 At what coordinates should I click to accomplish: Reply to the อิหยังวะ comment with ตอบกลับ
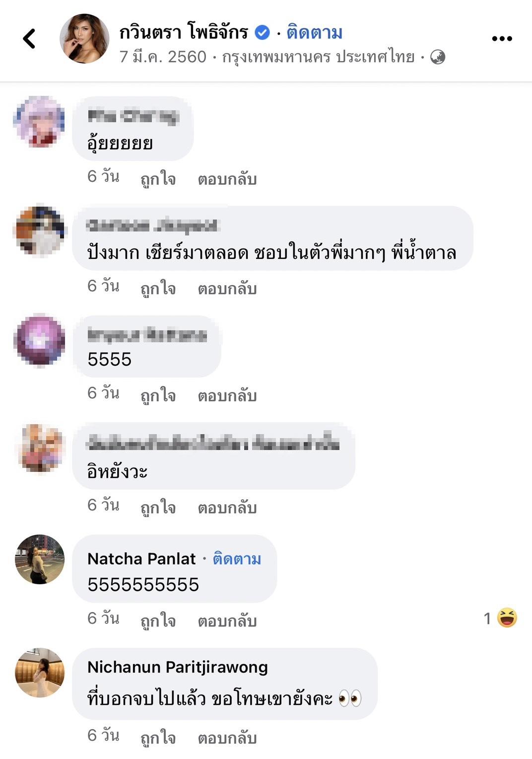pos(227,507)
